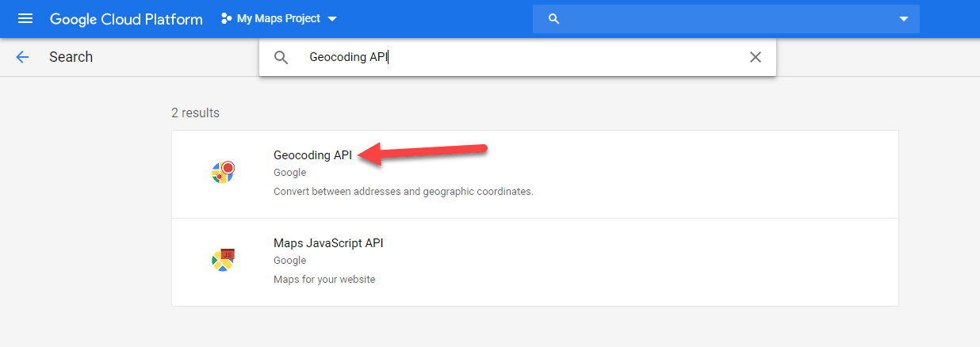
Task: Click the magnifier icon in the white search box
Action: pos(281,57)
